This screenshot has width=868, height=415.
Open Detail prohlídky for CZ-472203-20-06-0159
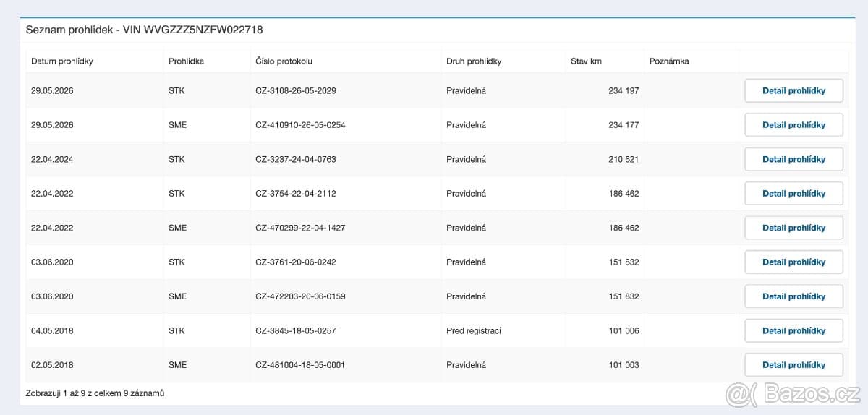pos(793,296)
